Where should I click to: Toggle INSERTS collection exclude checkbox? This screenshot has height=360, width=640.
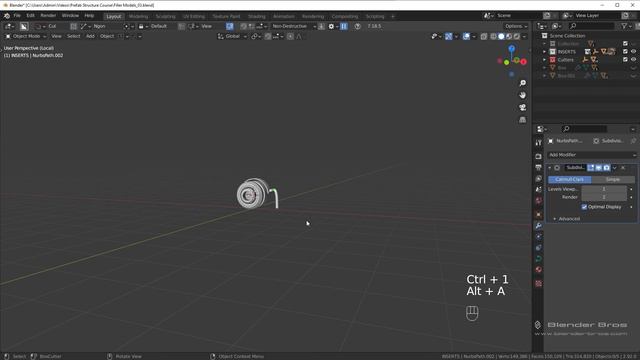click(625, 52)
